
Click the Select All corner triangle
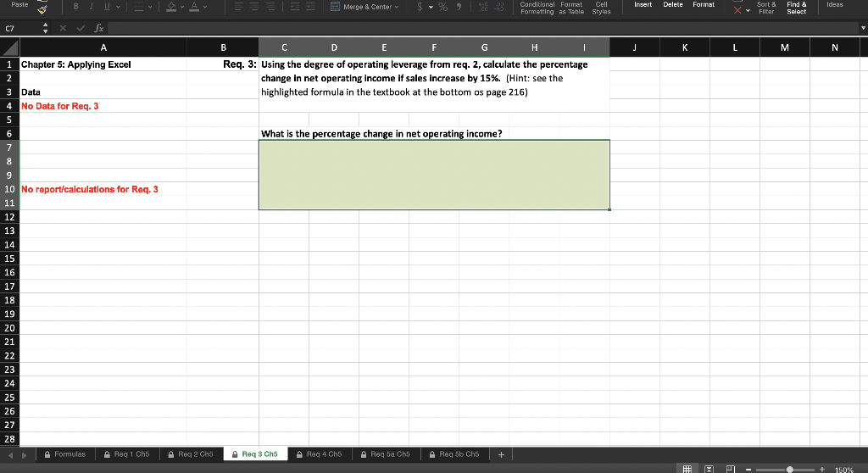click(x=10, y=47)
